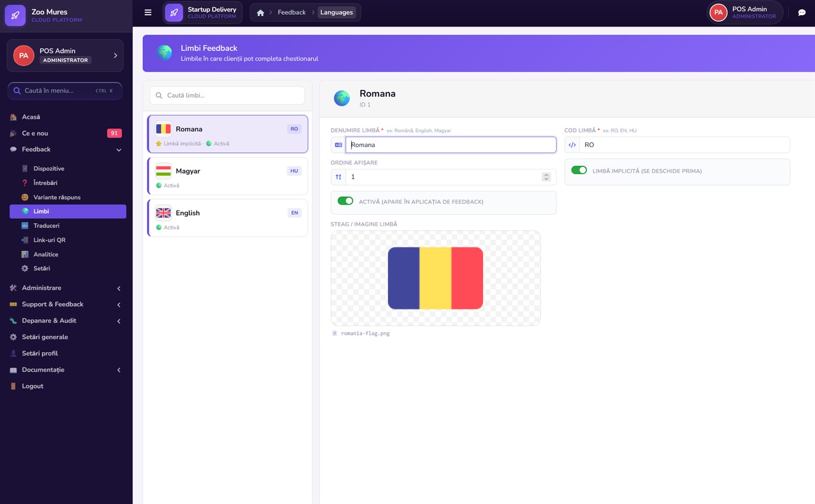Expand the Documentație menu
Viewport: 815px width, 504px height.
click(x=119, y=370)
